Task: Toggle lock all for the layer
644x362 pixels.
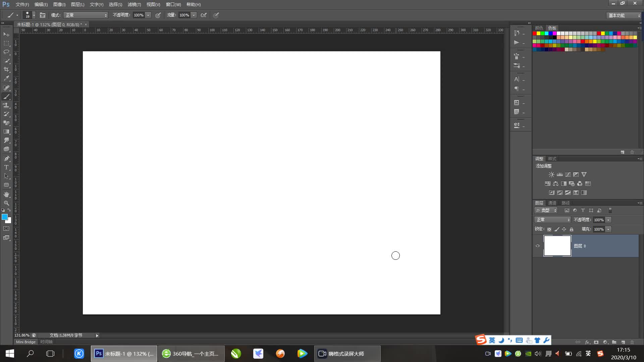Action: 572,229
